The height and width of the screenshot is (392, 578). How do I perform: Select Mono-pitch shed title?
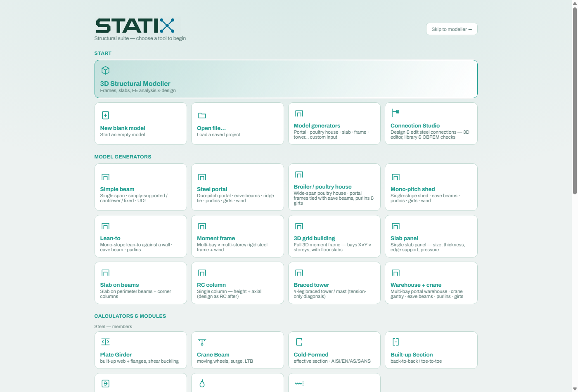point(412,189)
